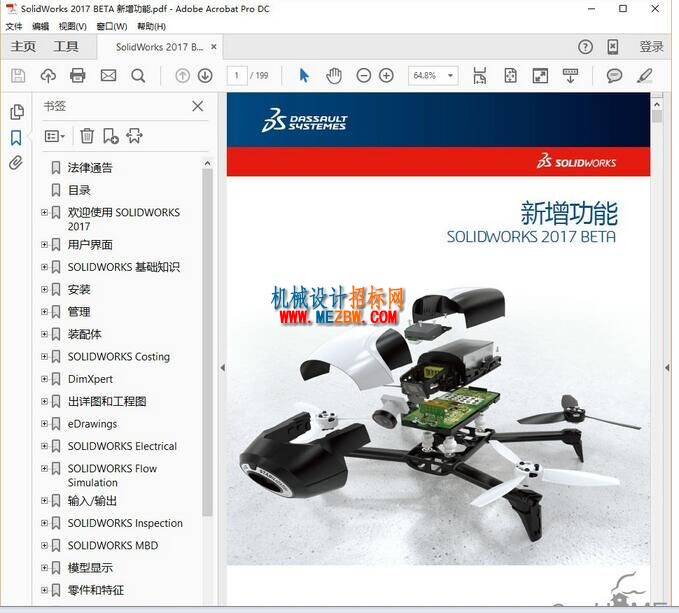Viewport: 679px width, 613px height.
Task: Click the 登录 sign-in button
Action: click(651, 47)
